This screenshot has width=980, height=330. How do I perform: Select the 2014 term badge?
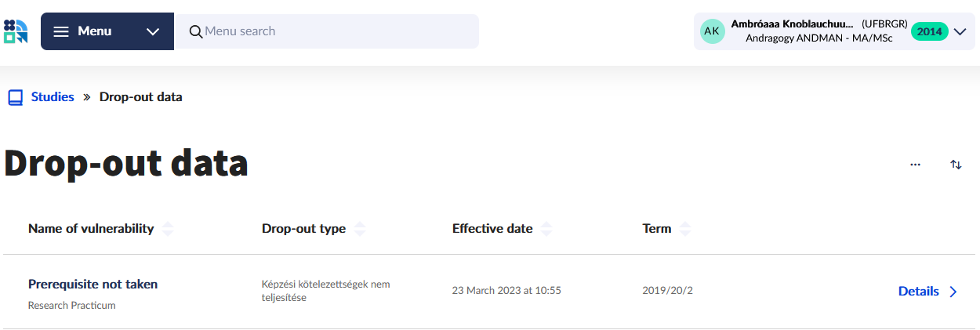[x=929, y=31]
